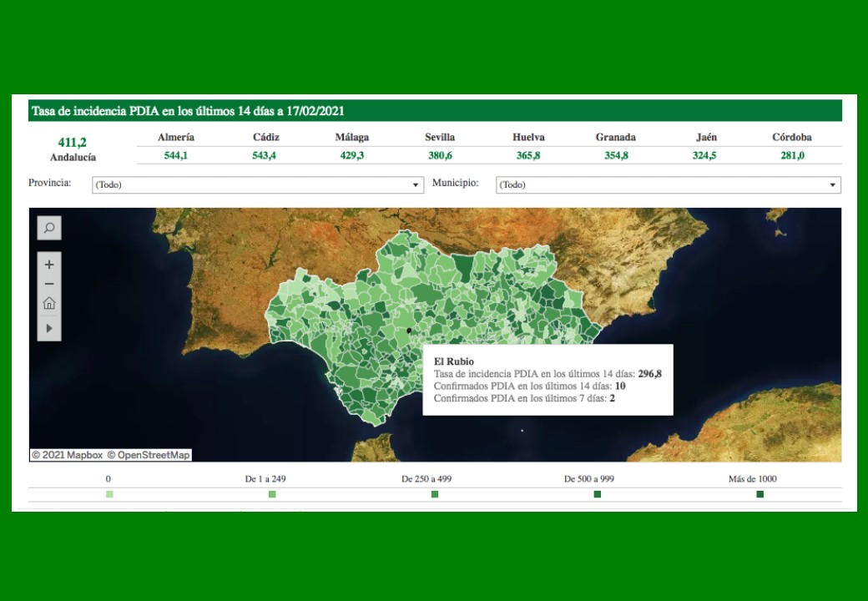The image size is (868, 601).
Task: Select the 'De 250 a 499' legend square
Action: coord(435,494)
